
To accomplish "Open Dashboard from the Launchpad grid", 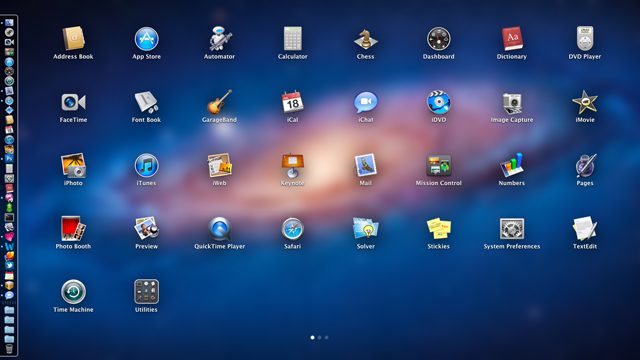I will pos(438,39).
